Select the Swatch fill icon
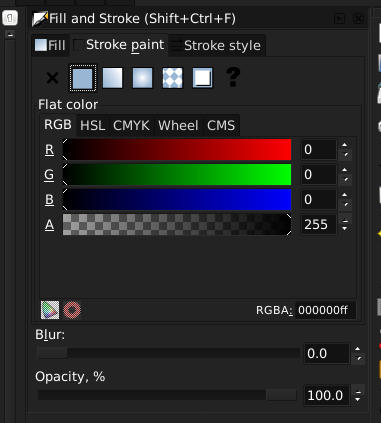Screen dimensions: 381x423 click(x=202, y=78)
